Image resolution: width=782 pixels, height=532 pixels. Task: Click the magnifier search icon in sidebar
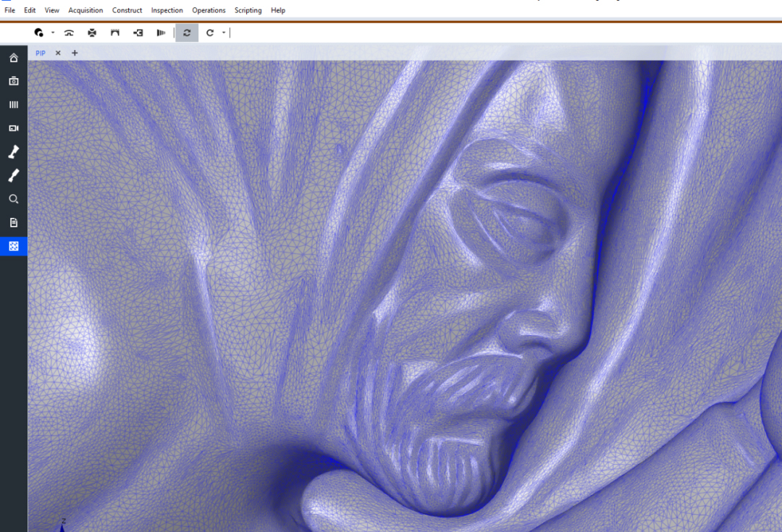pos(13,199)
